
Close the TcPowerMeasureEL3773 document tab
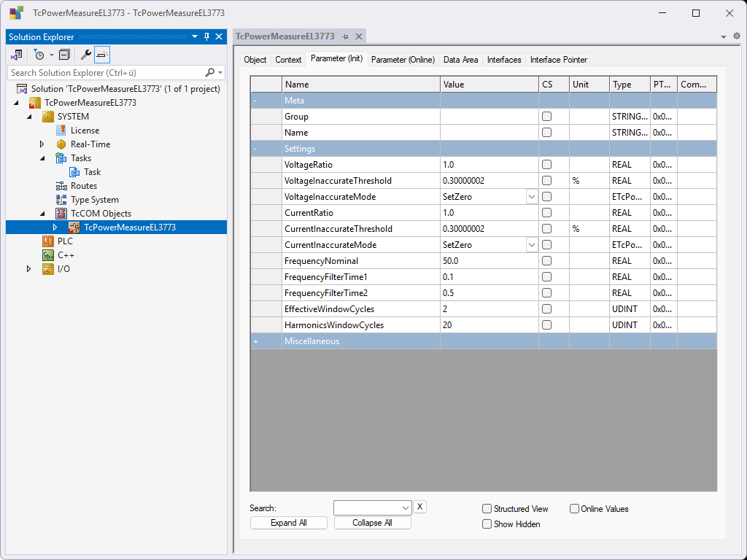tap(359, 36)
